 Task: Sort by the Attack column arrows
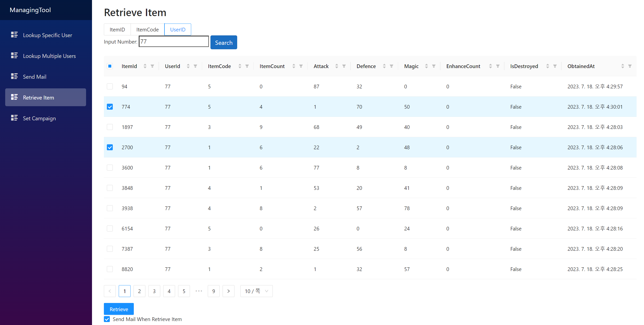(x=337, y=66)
